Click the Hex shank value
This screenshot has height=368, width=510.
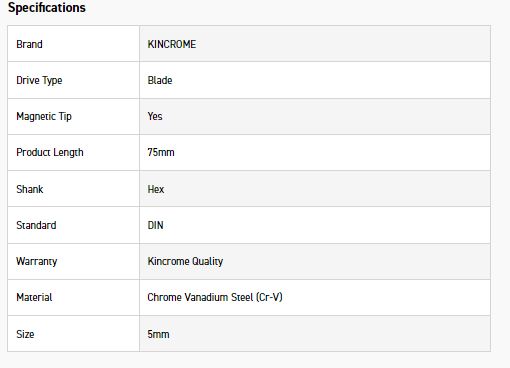point(156,189)
